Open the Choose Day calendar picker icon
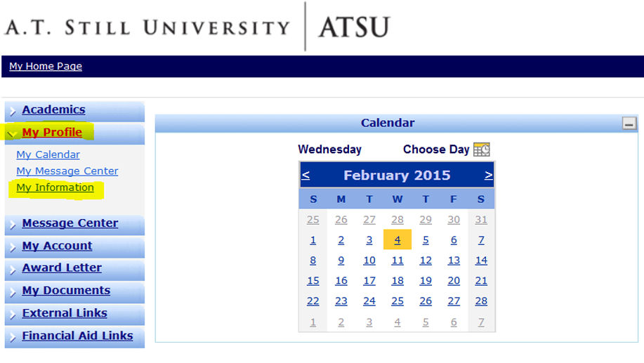The image size is (644, 363). point(481,150)
